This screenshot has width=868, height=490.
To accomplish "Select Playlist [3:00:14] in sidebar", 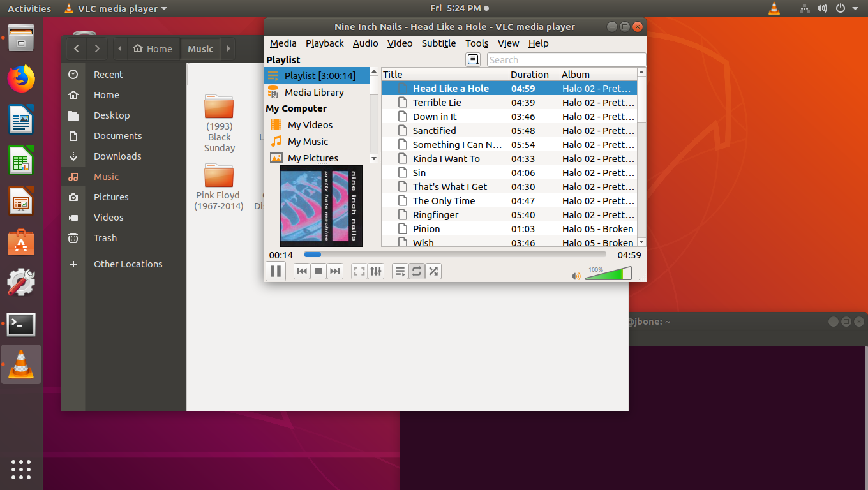I will [317, 75].
